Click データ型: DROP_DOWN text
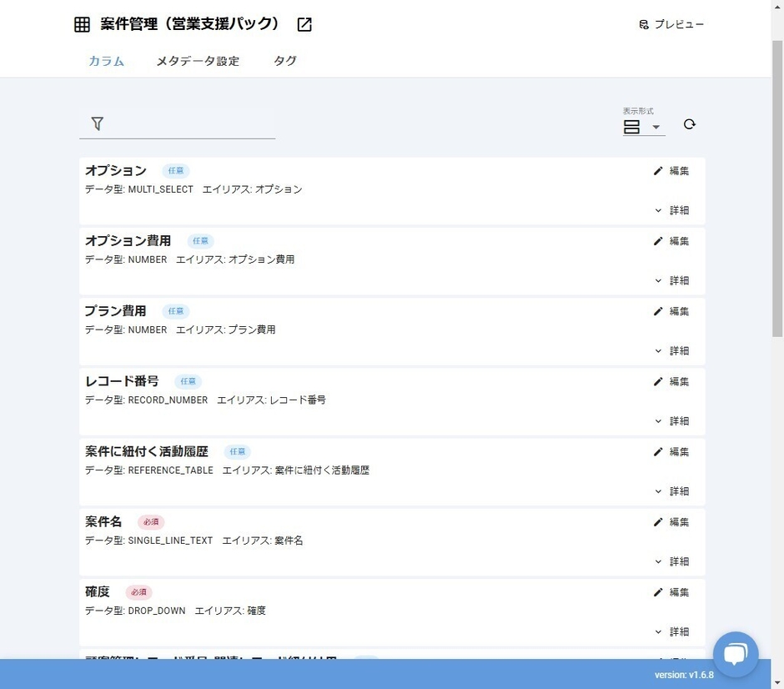This screenshot has width=784, height=689. [x=135, y=611]
